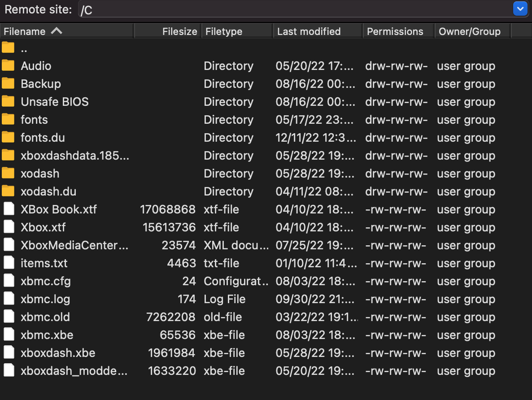
Task: Sort by the Permissions column header
Action: [x=398, y=31]
